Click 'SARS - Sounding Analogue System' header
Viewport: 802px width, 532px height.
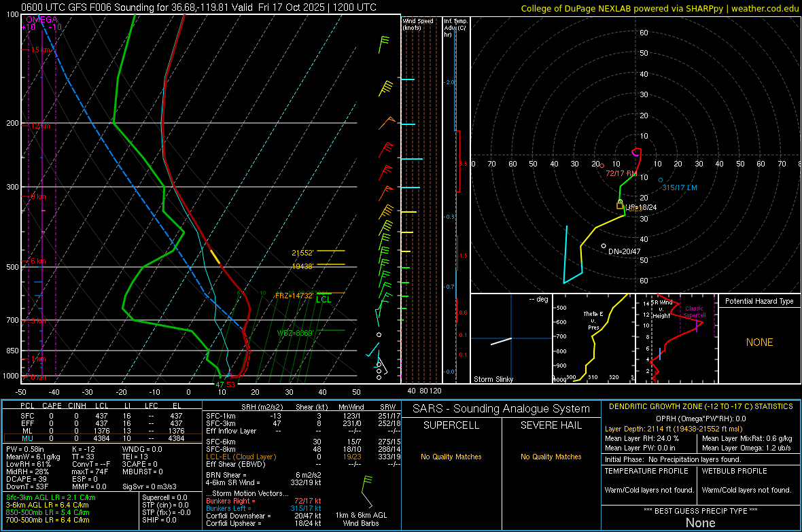click(502, 409)
